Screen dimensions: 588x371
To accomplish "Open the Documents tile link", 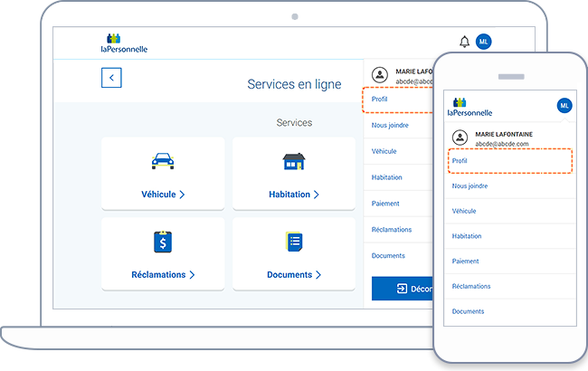I will (x=294, y=275).
